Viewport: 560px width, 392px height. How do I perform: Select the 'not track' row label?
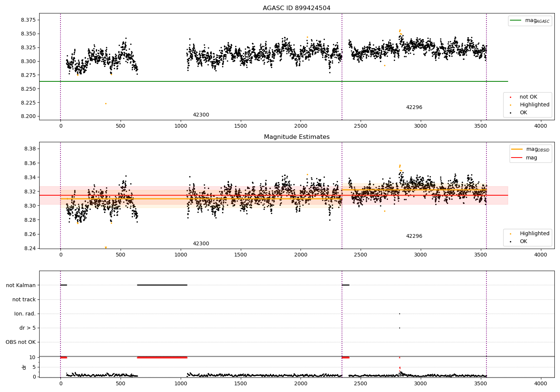click(x=24, y=300)
